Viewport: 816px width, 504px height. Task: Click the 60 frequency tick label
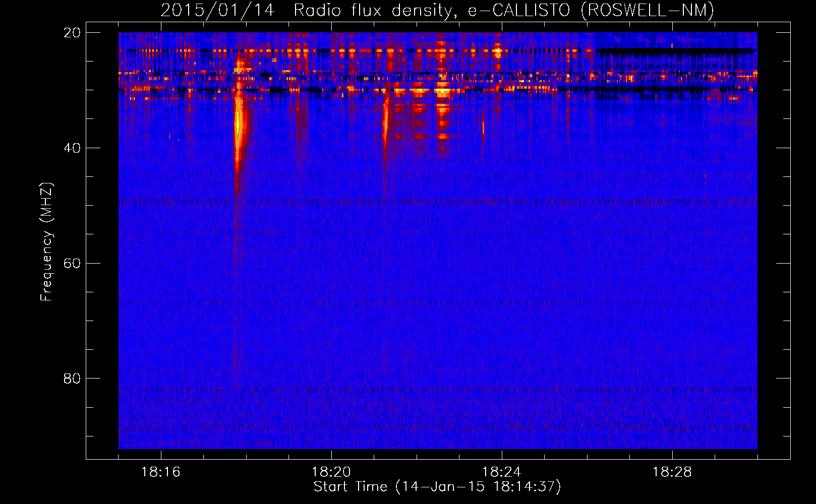[72, 264]
